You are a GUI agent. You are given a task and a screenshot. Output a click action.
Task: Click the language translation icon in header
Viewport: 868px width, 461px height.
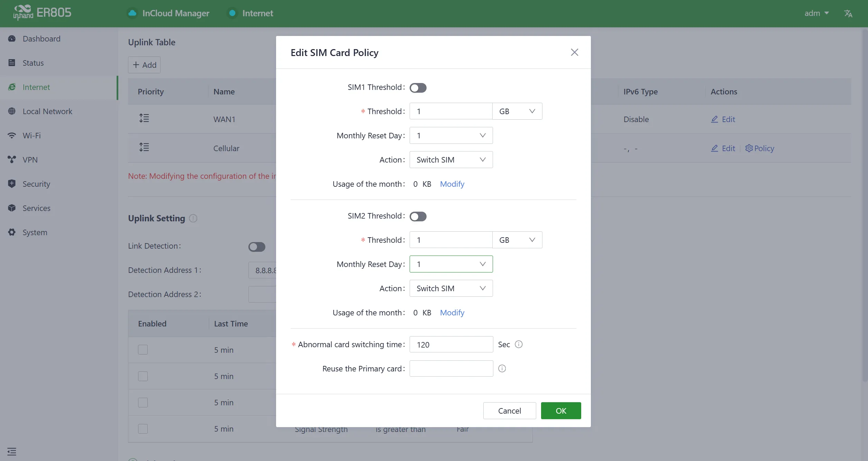848,13
